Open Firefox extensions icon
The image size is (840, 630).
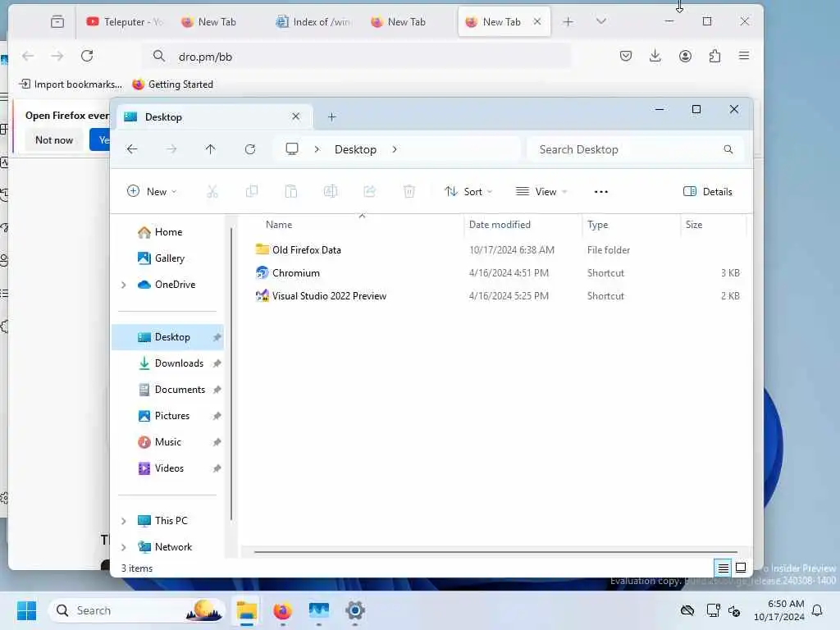coord(714,56)
